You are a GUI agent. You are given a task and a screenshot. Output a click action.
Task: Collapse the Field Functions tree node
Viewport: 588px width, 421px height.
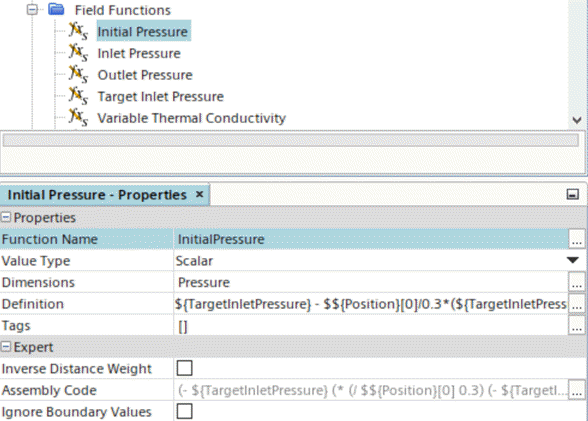[x=33, y=9]
